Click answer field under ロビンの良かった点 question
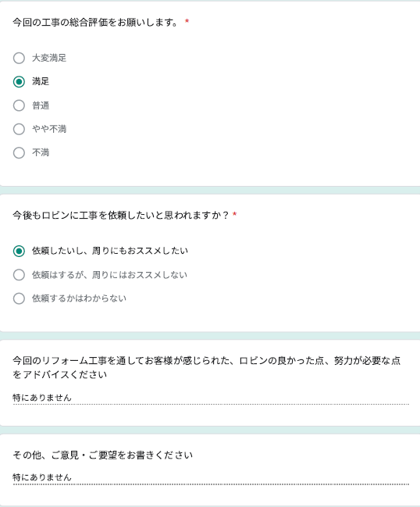The image size is (420, 507). tap(211, 398)
